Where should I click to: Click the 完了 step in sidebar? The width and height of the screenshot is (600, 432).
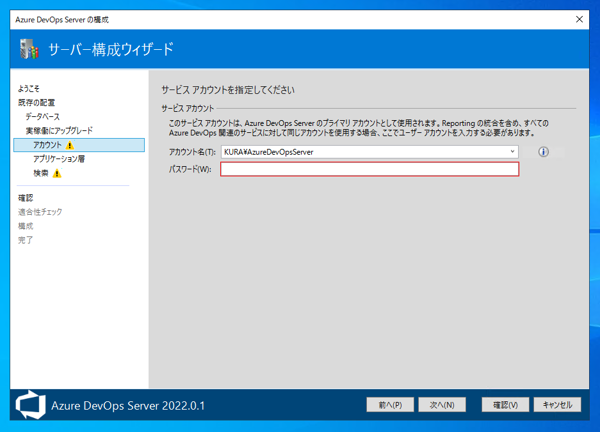25,240
